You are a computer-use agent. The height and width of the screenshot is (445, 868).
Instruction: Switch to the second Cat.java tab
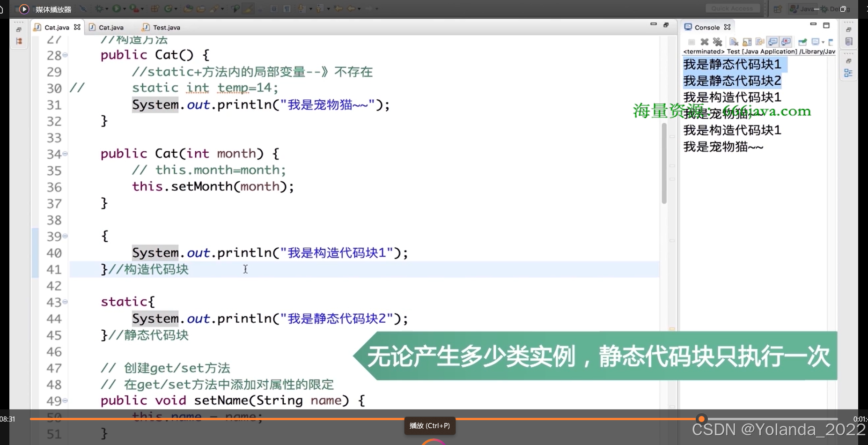point(106,27)
